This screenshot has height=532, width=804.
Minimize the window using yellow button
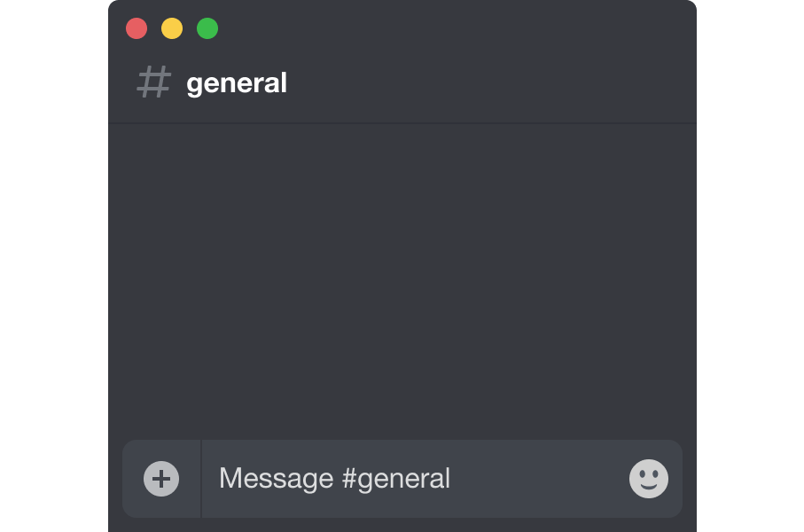click(172, 28)
